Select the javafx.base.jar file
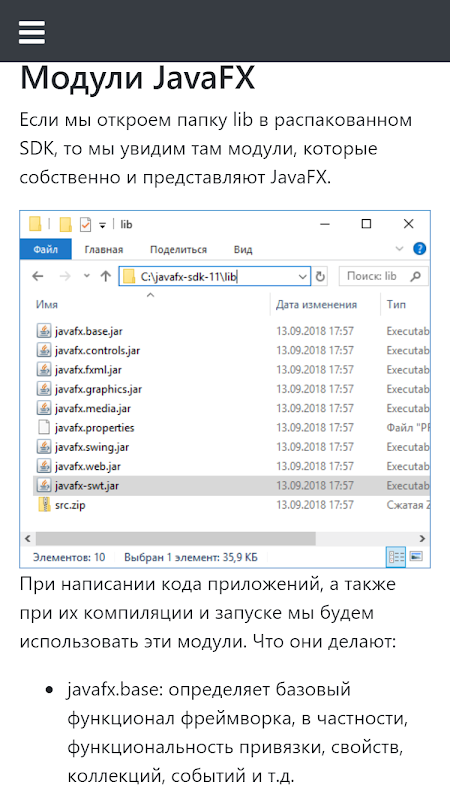The width and height of the screenshot is (450, 800). [89, 331]
